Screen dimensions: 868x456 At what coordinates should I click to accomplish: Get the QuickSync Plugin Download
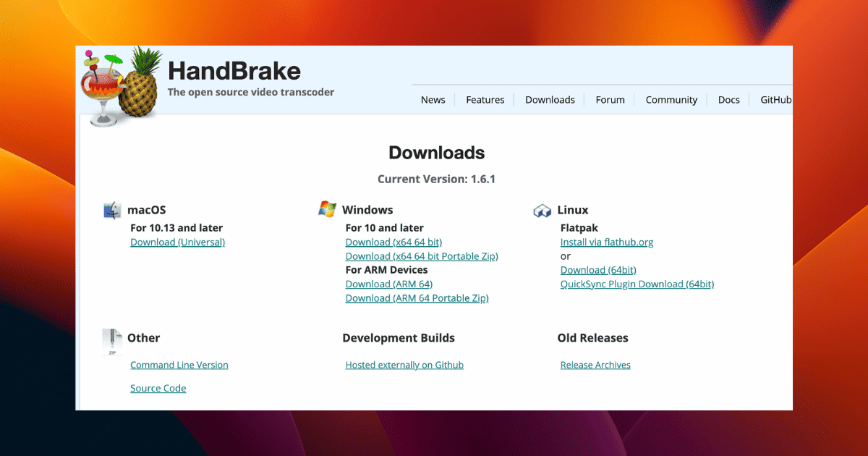(x=637, y=284)
